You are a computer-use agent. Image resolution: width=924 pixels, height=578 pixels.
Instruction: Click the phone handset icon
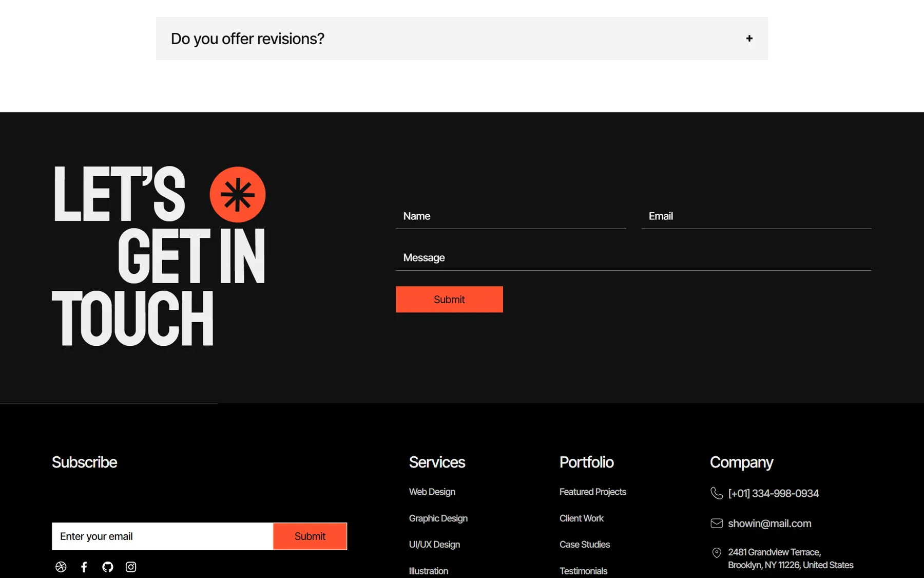pos(717,493)
